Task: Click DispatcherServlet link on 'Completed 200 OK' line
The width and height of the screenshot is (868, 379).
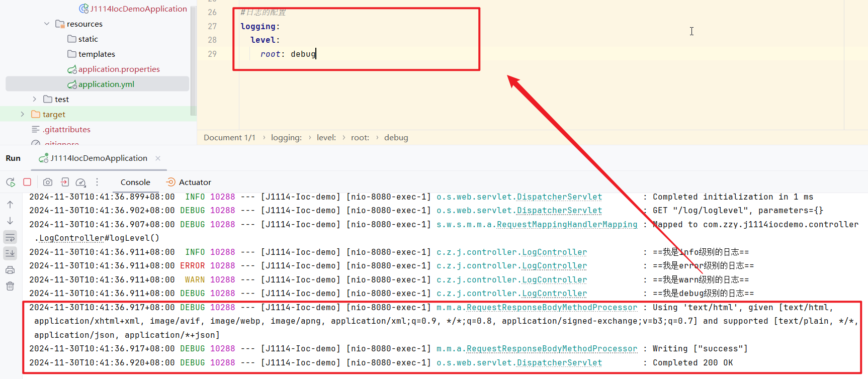Action: (559, 362)
